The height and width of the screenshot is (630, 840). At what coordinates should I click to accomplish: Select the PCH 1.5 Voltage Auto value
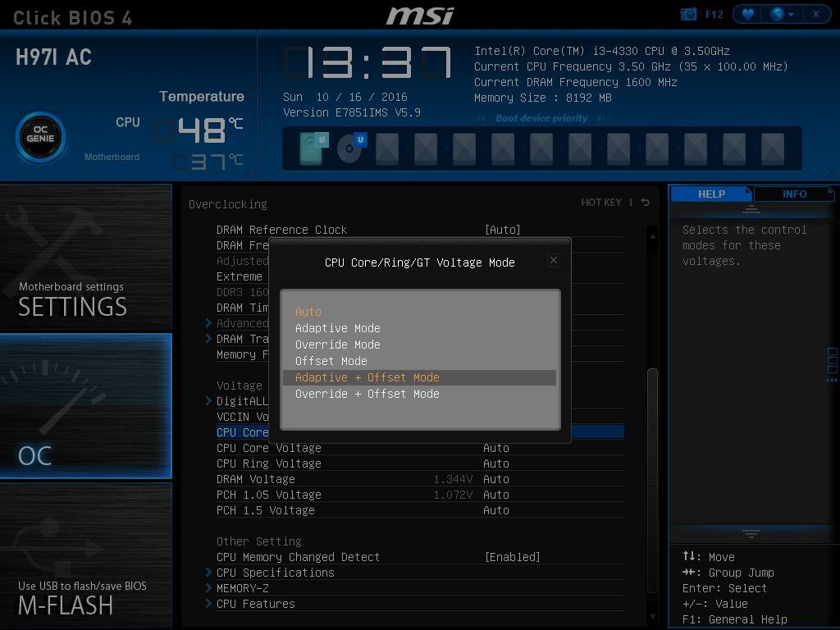[x=496, y=510]
